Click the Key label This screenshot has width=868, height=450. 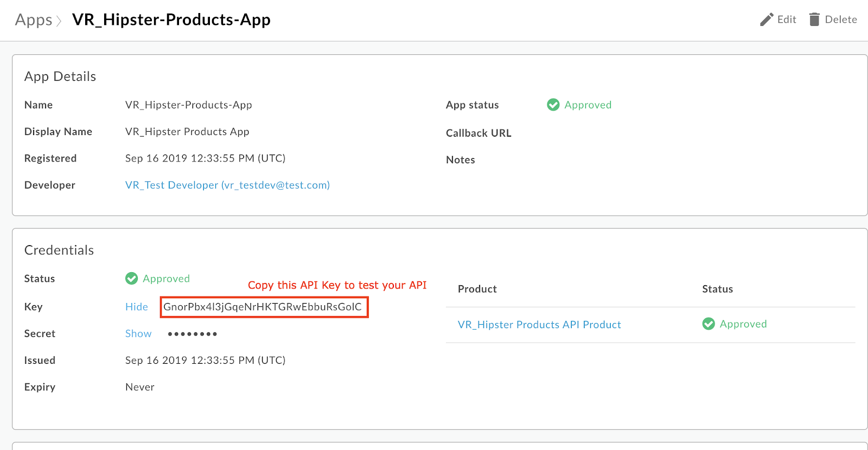click(33, 307)
